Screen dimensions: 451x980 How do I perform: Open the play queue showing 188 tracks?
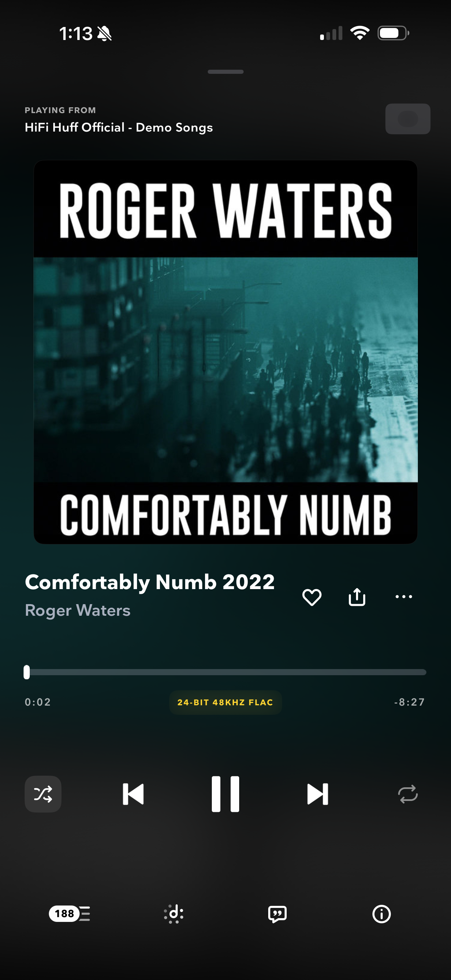[70, 913]
